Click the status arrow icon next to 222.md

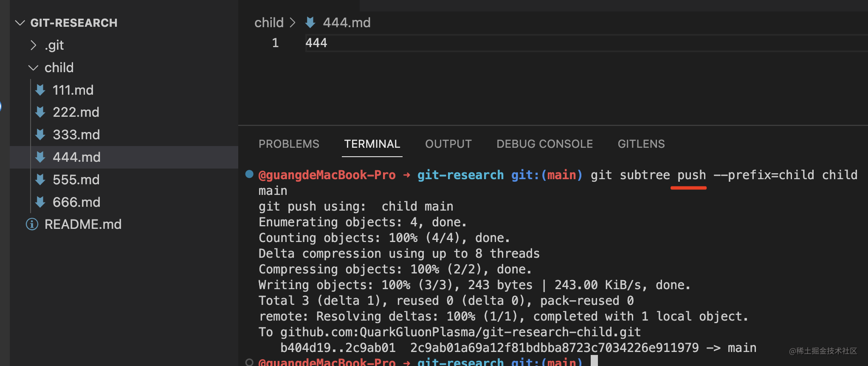tap(40, 112)
